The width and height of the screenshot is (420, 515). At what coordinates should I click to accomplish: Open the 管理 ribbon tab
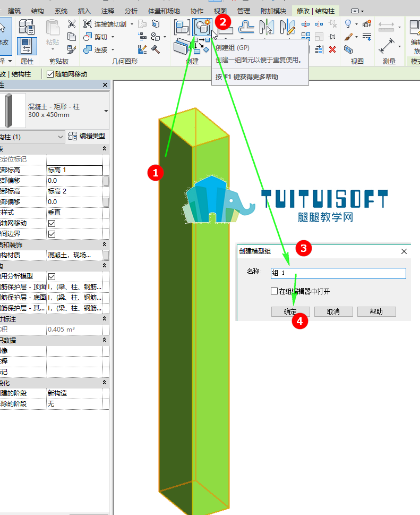click(244, 11)
